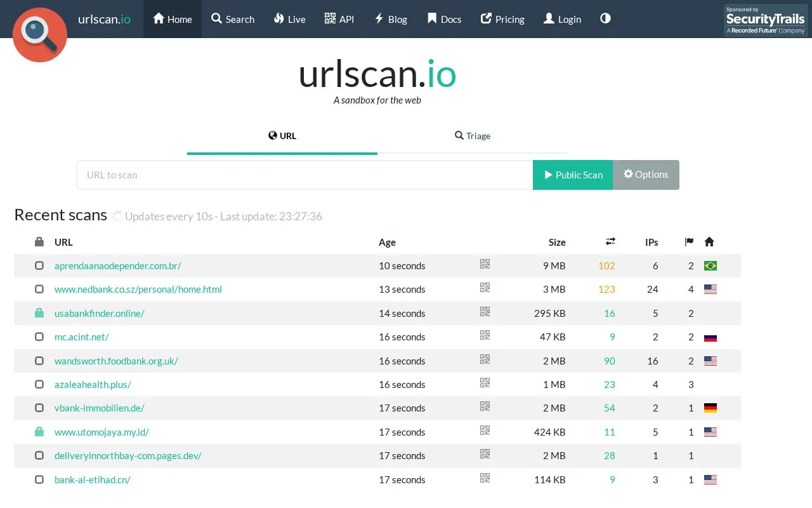Click the green lock icon for usabankfinder.online
This screenshot has height=508, width=812.
pyautogui.click(x=39, y=312)
